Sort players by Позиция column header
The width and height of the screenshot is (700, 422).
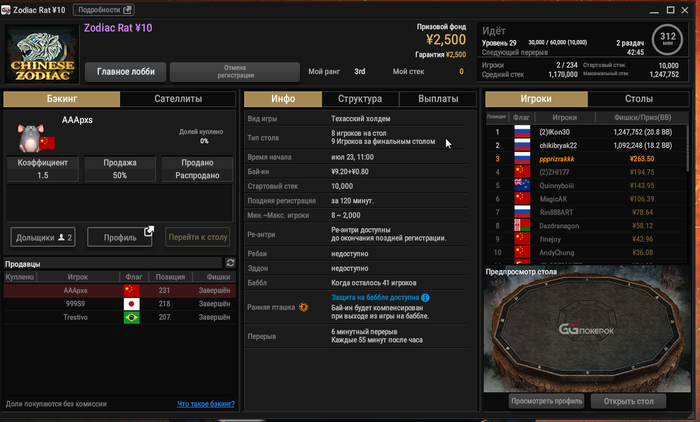[x=497, y=117]
